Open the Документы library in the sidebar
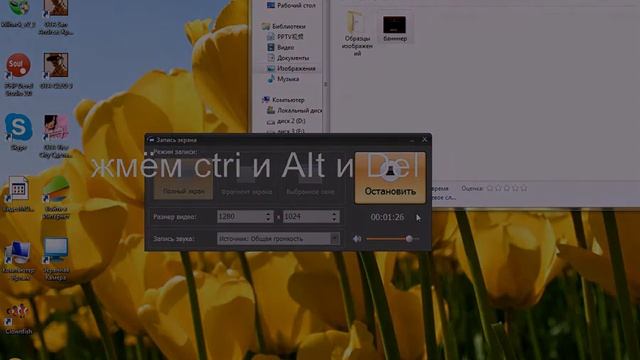 288,58
